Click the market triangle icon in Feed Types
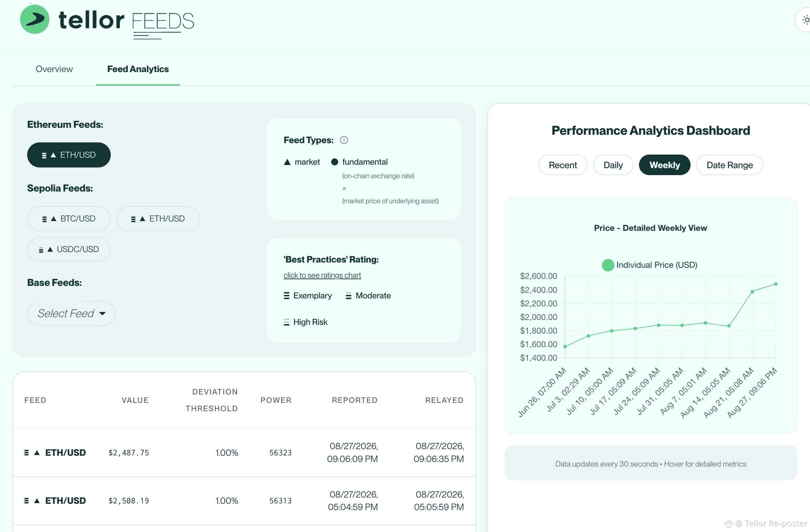This screenshot has height=532, width=810. (287, 162)
